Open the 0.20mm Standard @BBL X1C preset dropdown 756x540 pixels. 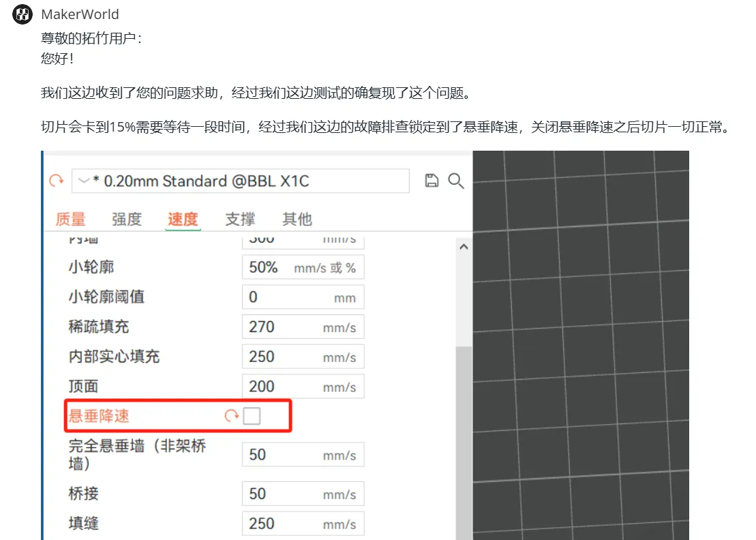pos(241,181)
